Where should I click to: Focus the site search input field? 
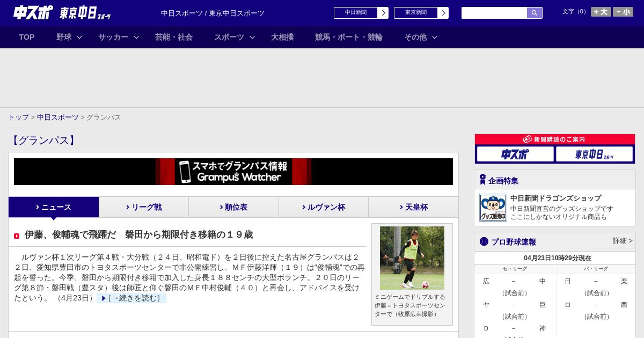(x=494, y=13)
